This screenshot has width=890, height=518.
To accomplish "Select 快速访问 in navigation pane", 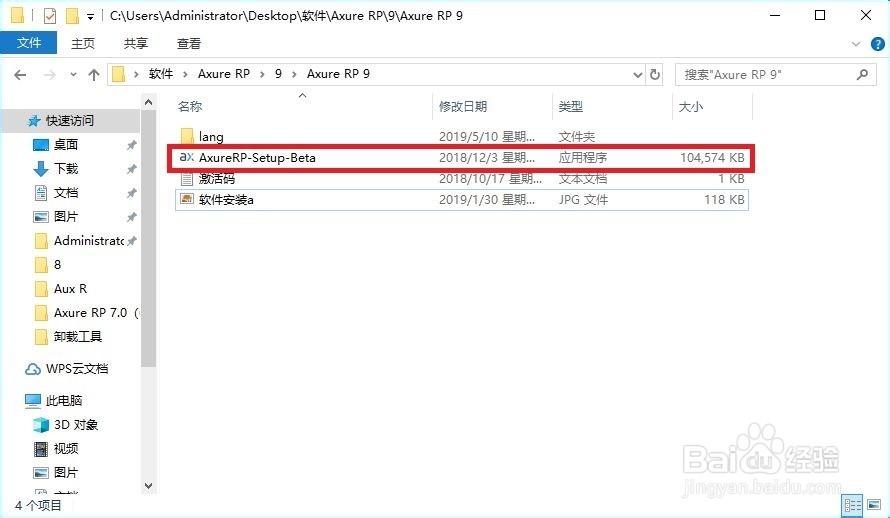I will point(70,120).
